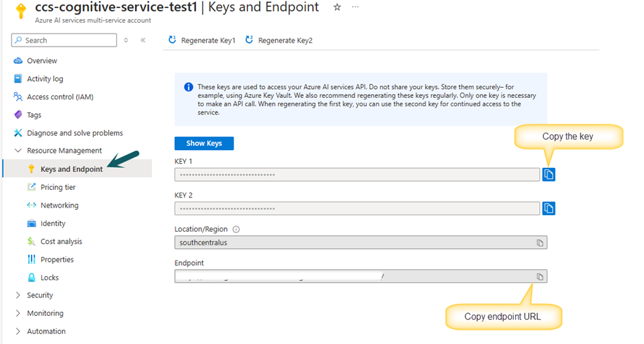Focus the sidebar Search field
Image resolution: width=644 pixels, height=344 pixels.
pyautogui.click(x=64, y=40)
